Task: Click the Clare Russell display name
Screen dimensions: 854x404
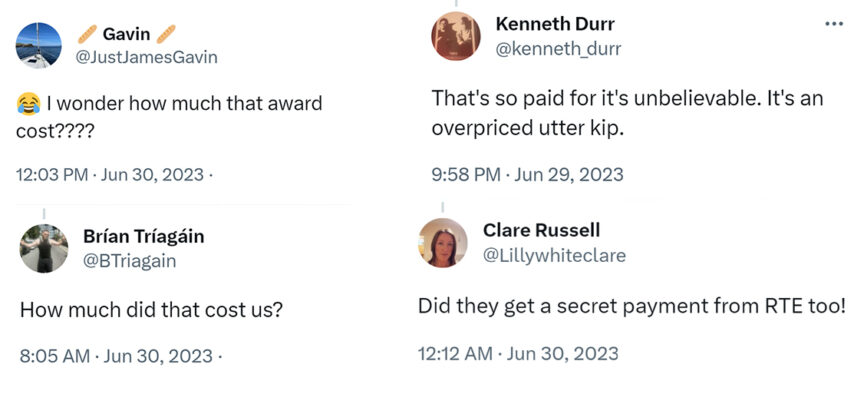Action: [541, 230]
